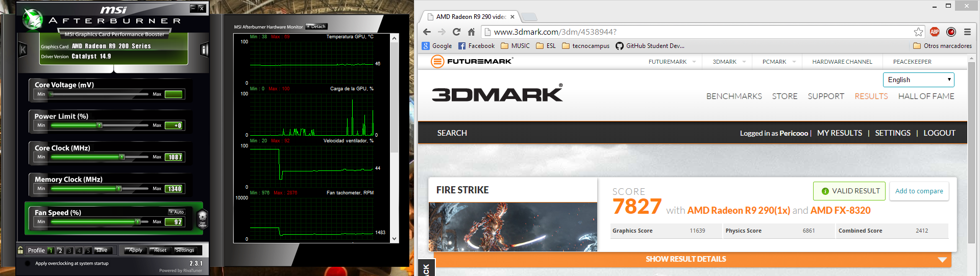
Task: Detach the Hardware Monitor panel
Action: click(316, 27)
